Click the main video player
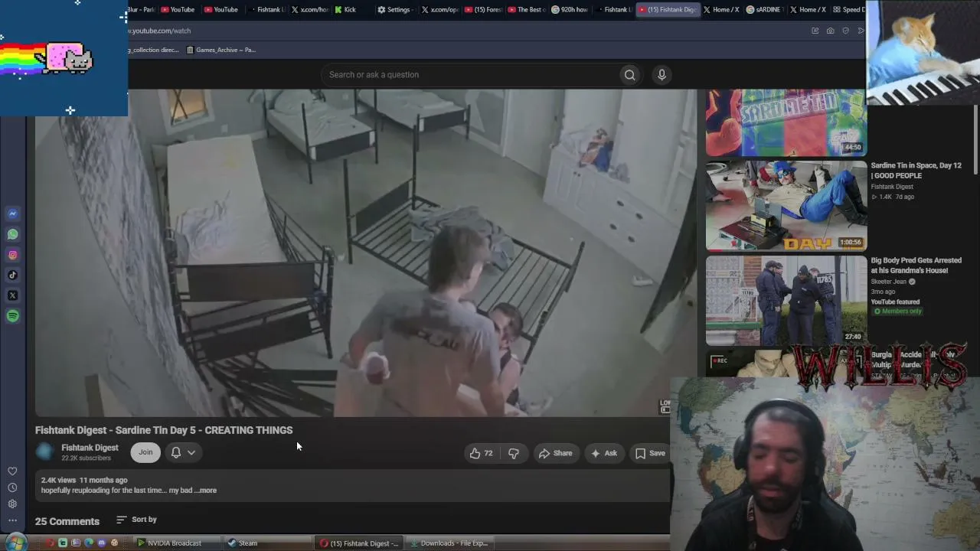 [x=366, y=253]
